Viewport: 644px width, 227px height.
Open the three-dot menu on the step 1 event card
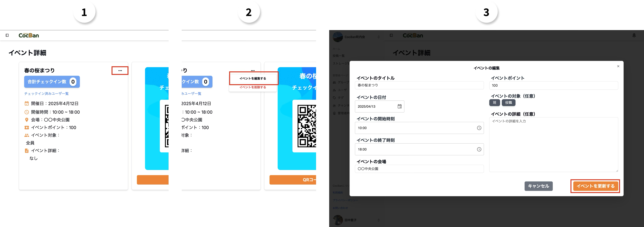coord(120,71)
